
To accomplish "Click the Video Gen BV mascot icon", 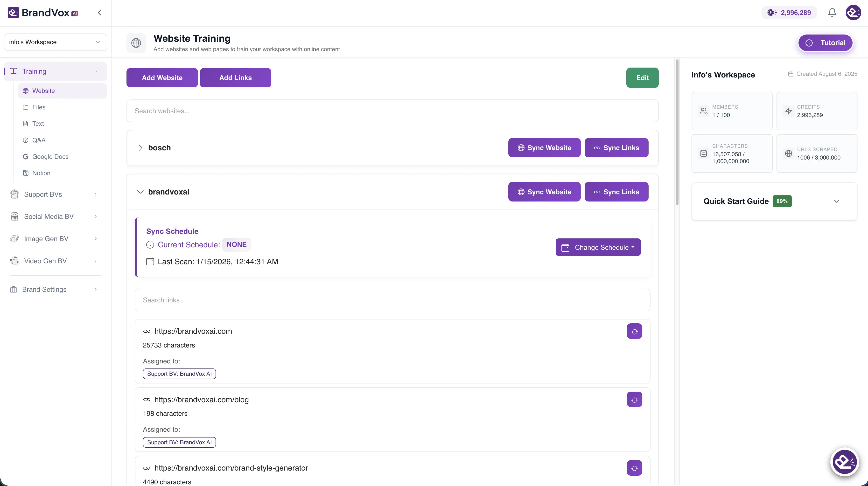I will (14, 261).
